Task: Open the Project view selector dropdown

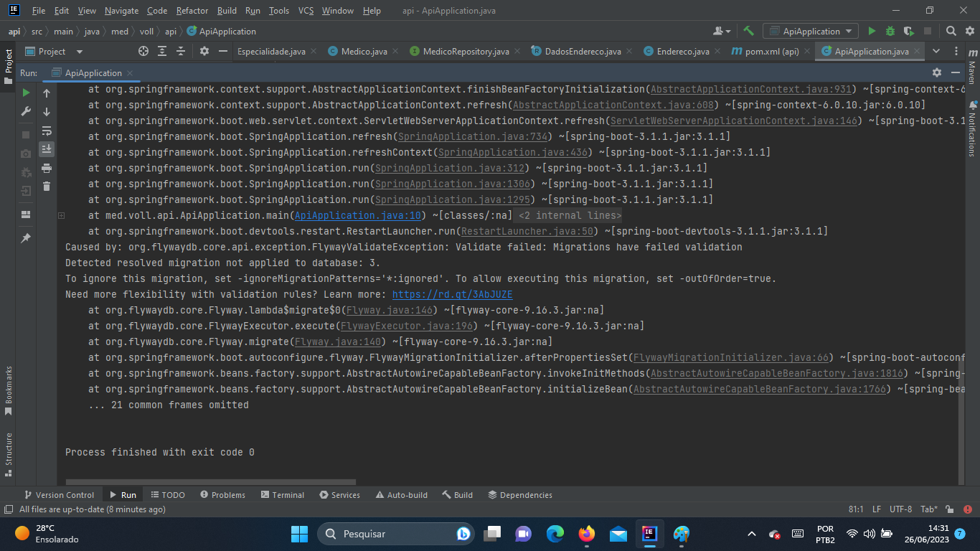Action: pyautogui.click(x=55, y=51)
